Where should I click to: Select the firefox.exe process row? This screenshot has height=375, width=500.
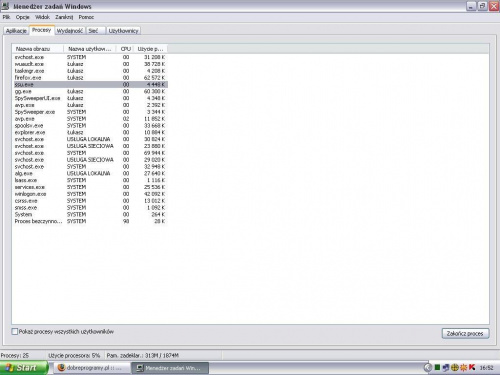tap(90, 78)
